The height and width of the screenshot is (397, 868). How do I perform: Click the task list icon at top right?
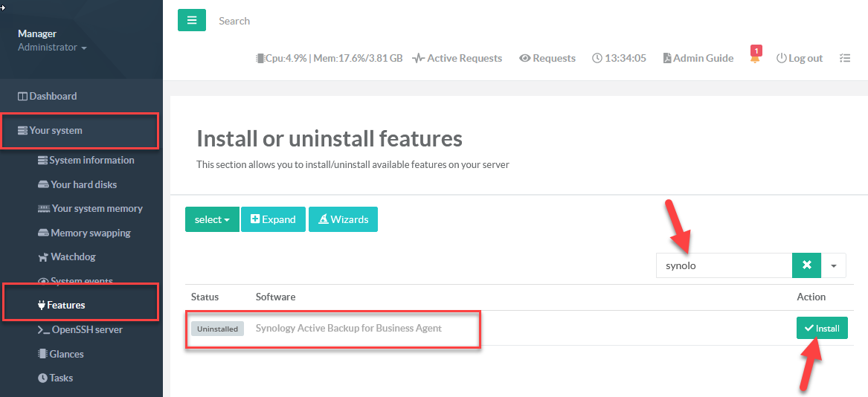coord(844,58)
